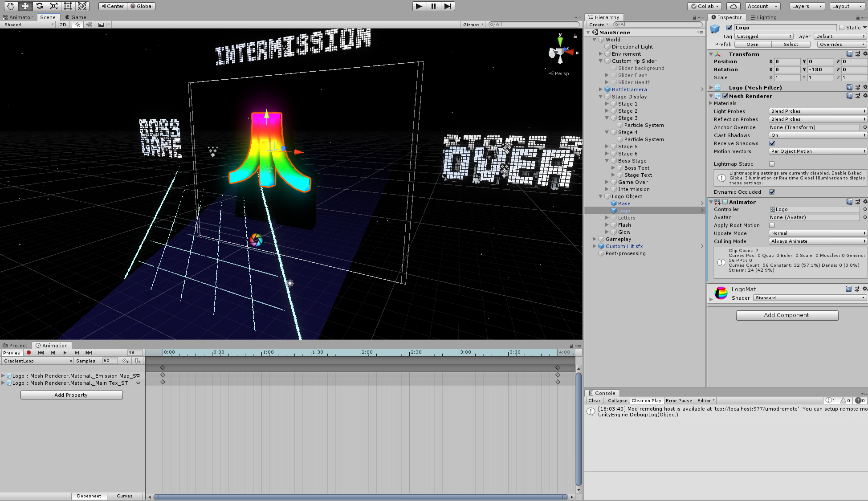
Task: Toggle scene audio speaker icon
Action: (x=89, y=24)
